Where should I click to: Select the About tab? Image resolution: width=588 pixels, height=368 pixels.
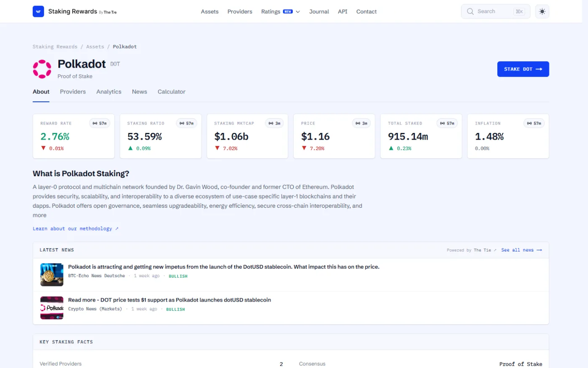(x=41, y=92)
